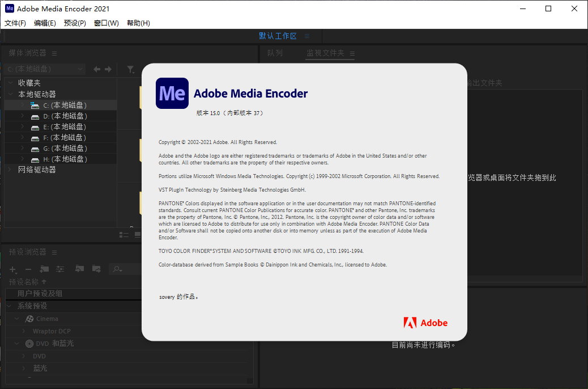Click the D: drive icon

pyautogui.click(x=35, y=117)
